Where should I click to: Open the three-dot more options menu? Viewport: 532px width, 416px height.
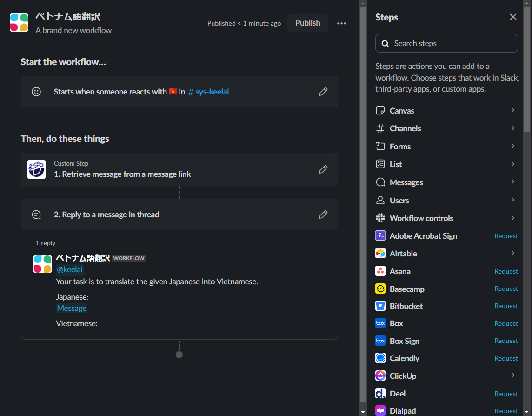click(x=341, y=23)
